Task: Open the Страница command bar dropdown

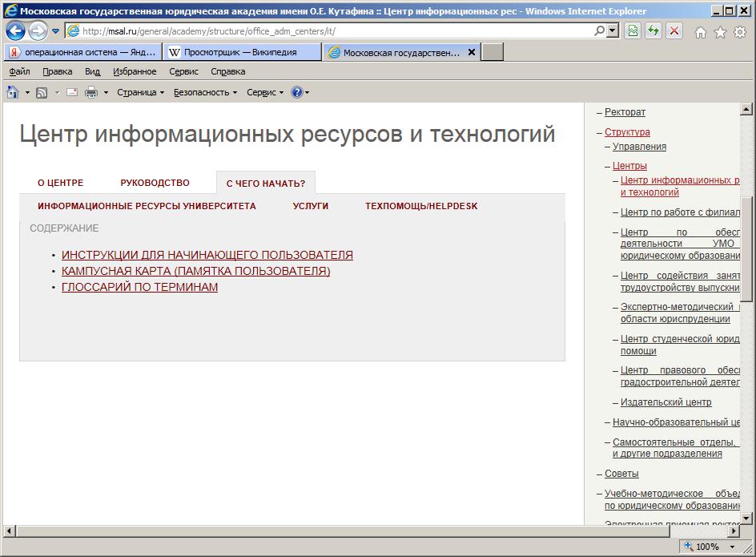Action: tap(140, 92)
